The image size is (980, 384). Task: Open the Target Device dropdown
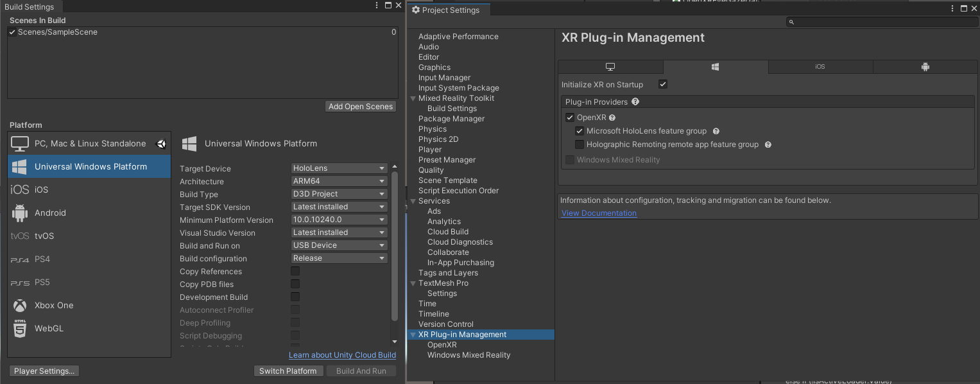tap(339, 168)
